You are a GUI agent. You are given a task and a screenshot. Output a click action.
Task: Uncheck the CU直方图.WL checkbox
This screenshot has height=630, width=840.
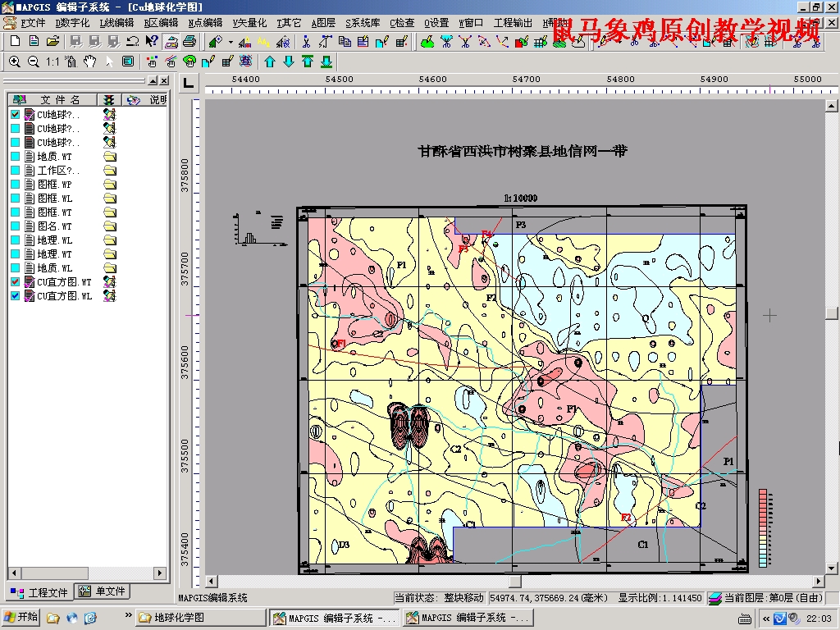coord(15,295)
